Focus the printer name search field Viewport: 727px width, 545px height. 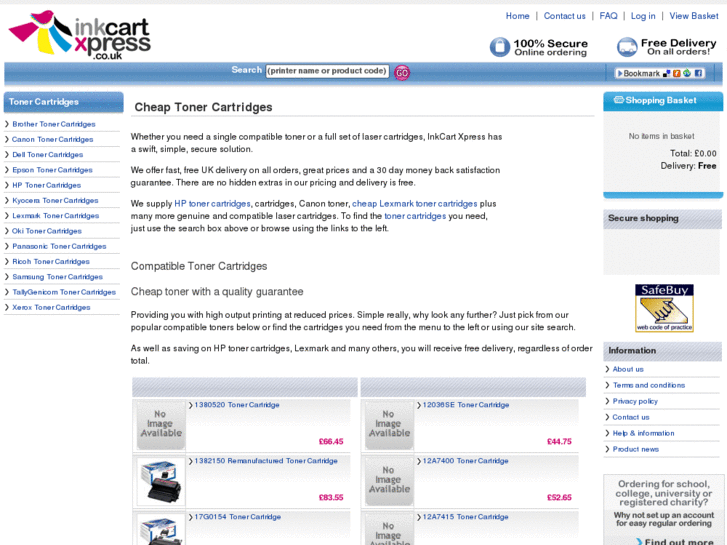327,71
